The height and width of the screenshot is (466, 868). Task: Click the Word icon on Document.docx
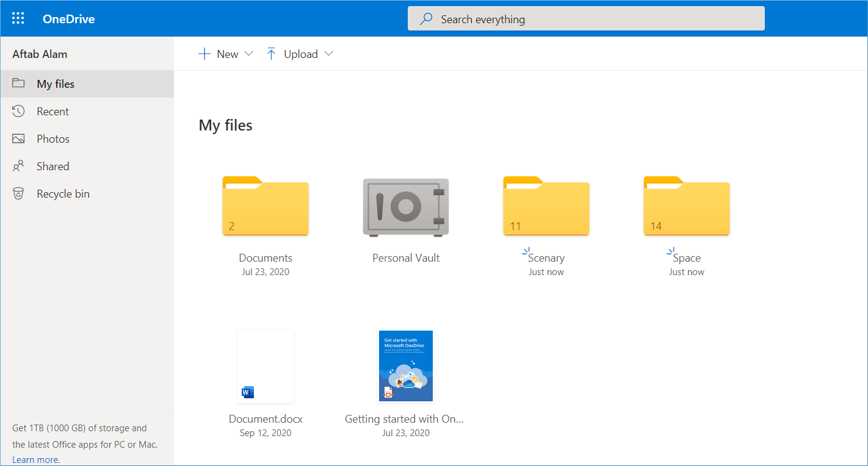[x=247, y=392]
